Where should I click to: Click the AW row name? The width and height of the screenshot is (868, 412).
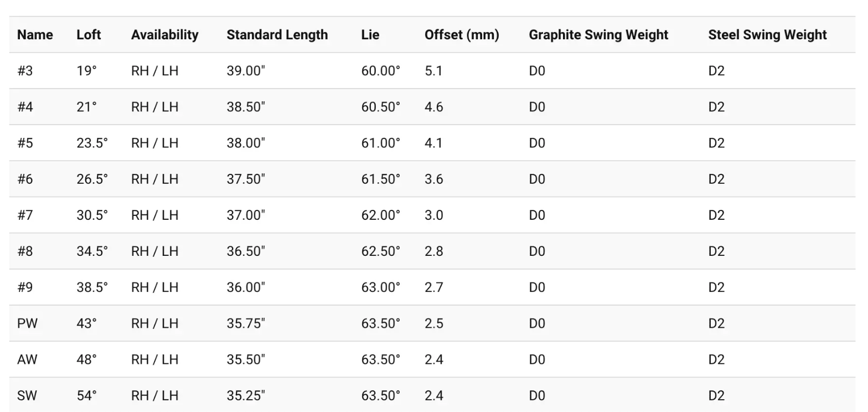click(x=27, y=359)
